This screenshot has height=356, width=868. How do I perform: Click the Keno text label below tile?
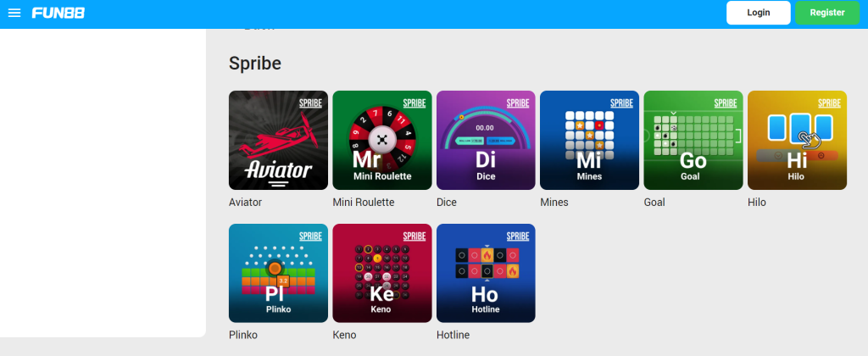pyautogui.click(x=344, y=335)
